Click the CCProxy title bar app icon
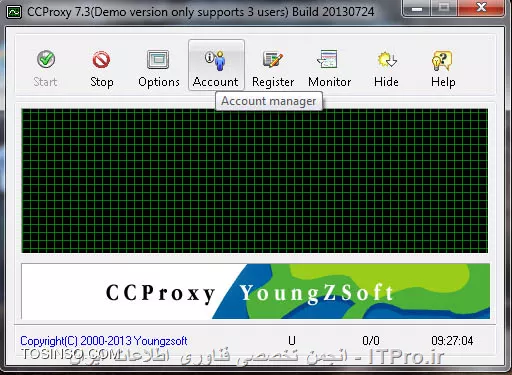The height and width of the screenshot is (375, 512). click(x=14, y=12)
